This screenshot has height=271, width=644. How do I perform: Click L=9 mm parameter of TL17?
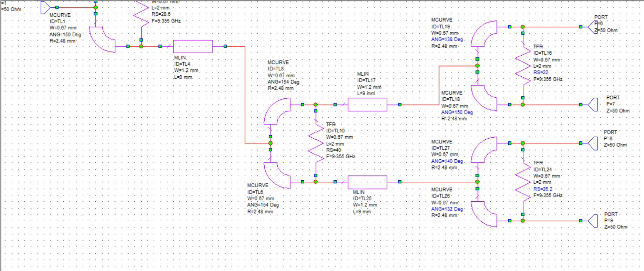366,93
